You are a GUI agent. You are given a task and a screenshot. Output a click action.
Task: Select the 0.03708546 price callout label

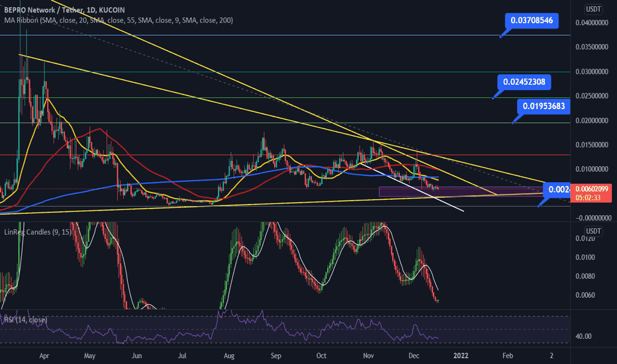click(x=532, y=21)
